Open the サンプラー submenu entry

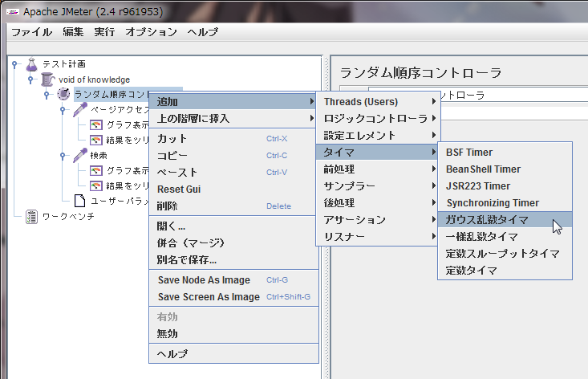pos(378,186)
